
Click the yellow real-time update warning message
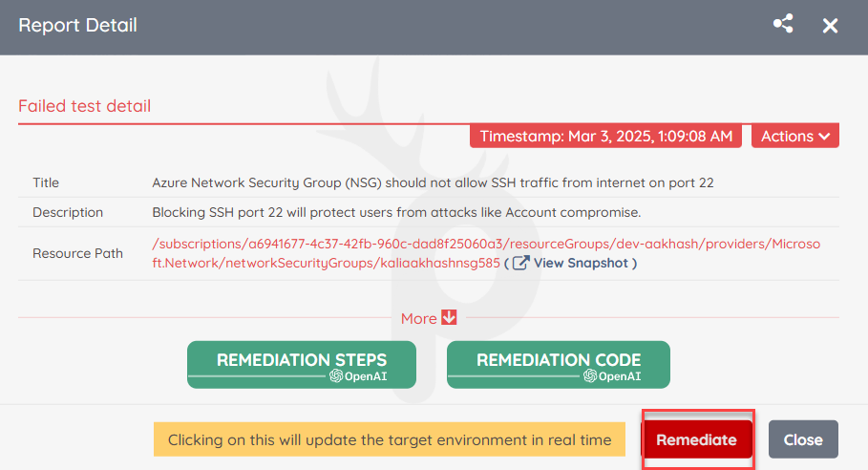[390, 439]
